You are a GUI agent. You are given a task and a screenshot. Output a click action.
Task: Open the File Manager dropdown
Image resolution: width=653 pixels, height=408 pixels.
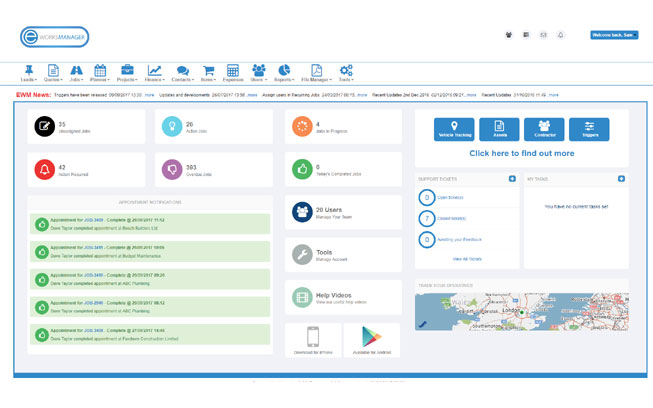[316, 73]
